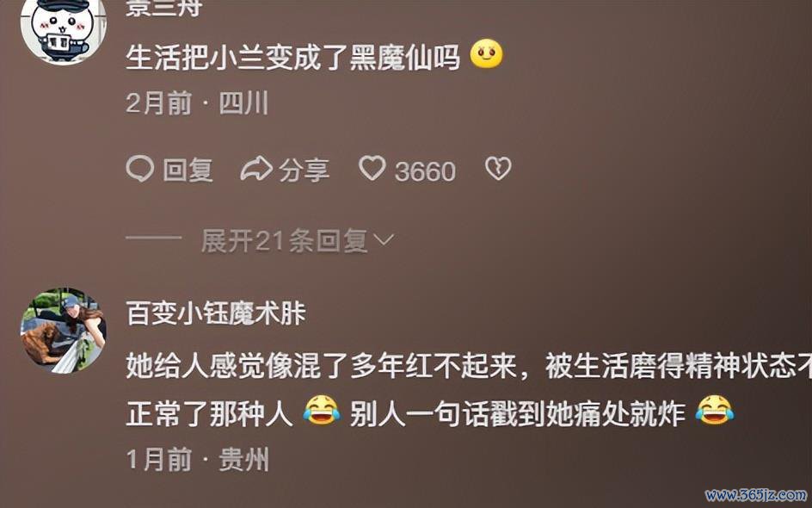This screenshot has height=508, width=812.
Task: Click the blushing smiley emoji in the first comment
Action: (x=486, y=55)
